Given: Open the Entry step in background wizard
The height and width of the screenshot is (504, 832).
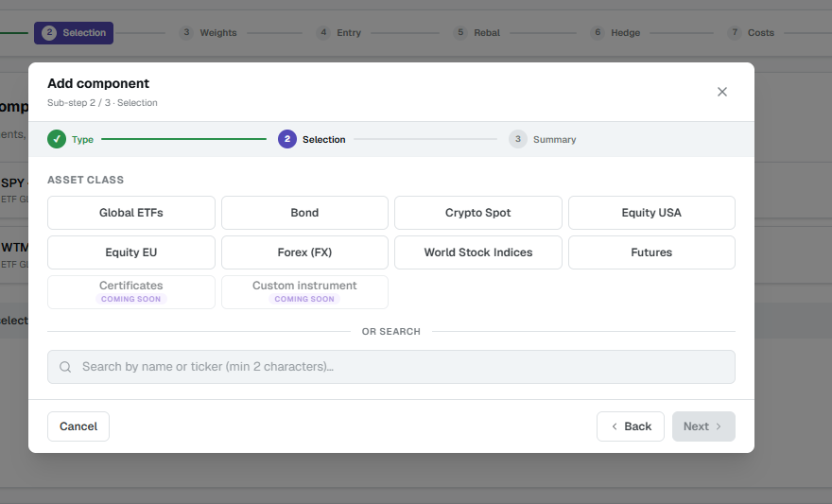Looking at the screenshot, I should pos(338,33).
